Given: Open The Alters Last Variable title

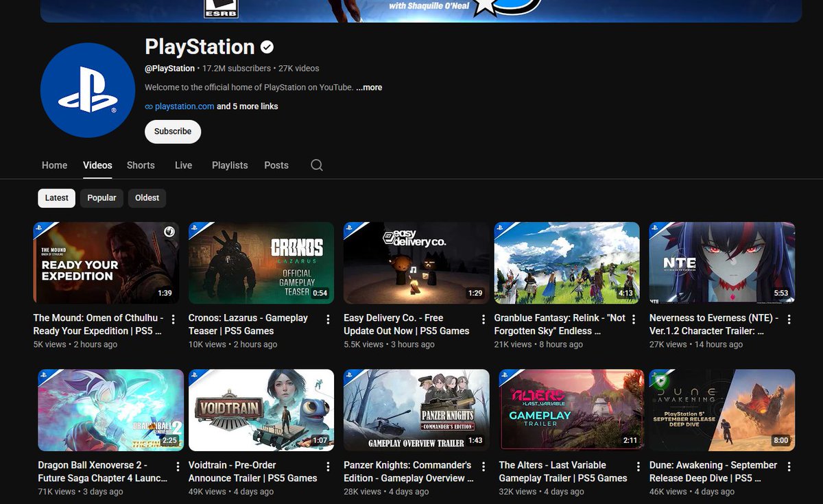Looking at the screenshot, I should click(563, 472).
